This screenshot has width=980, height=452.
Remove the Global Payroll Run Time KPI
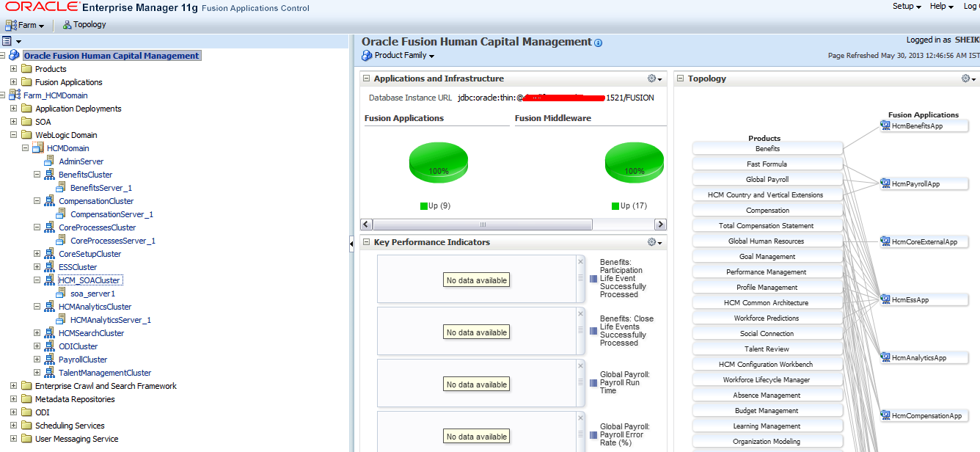pos(580,365)
